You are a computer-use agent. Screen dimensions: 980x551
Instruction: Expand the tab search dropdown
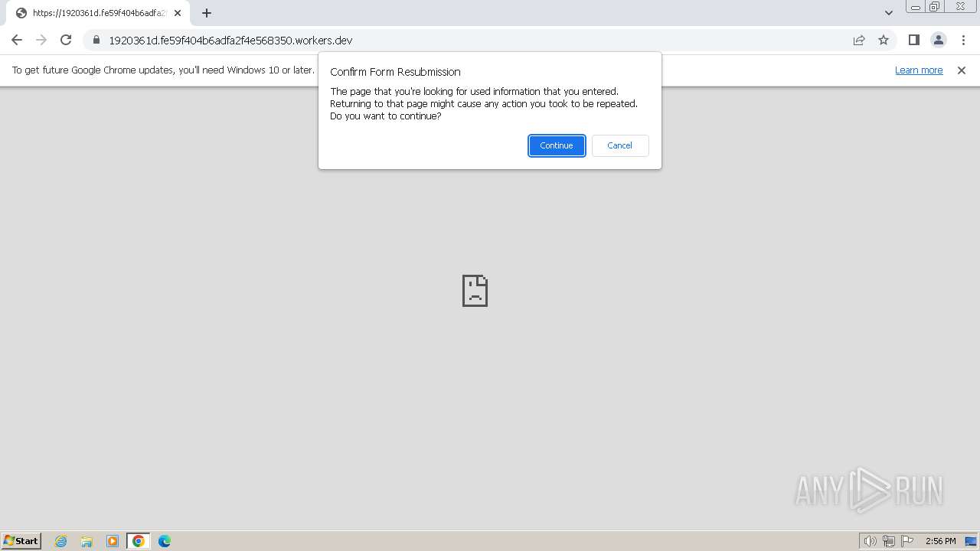pyautogui.click(x=888, y=13)
